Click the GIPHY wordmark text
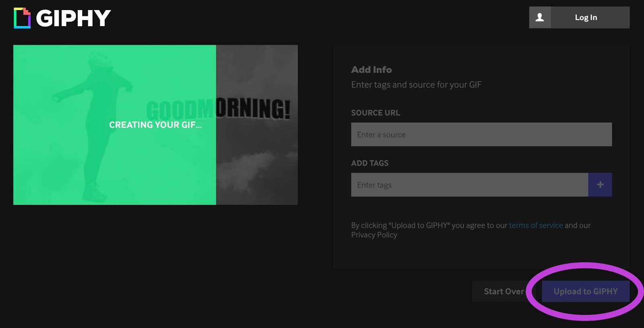 (x=74, y=18)
